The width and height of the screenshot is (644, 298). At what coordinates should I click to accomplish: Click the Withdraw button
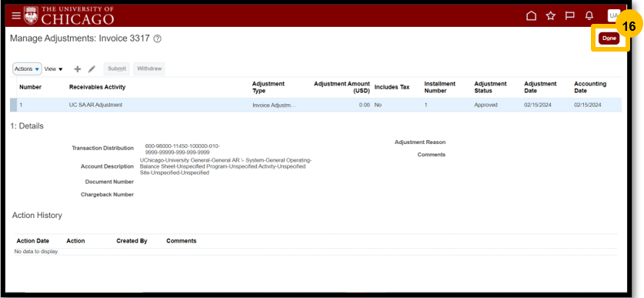[149, 69]
